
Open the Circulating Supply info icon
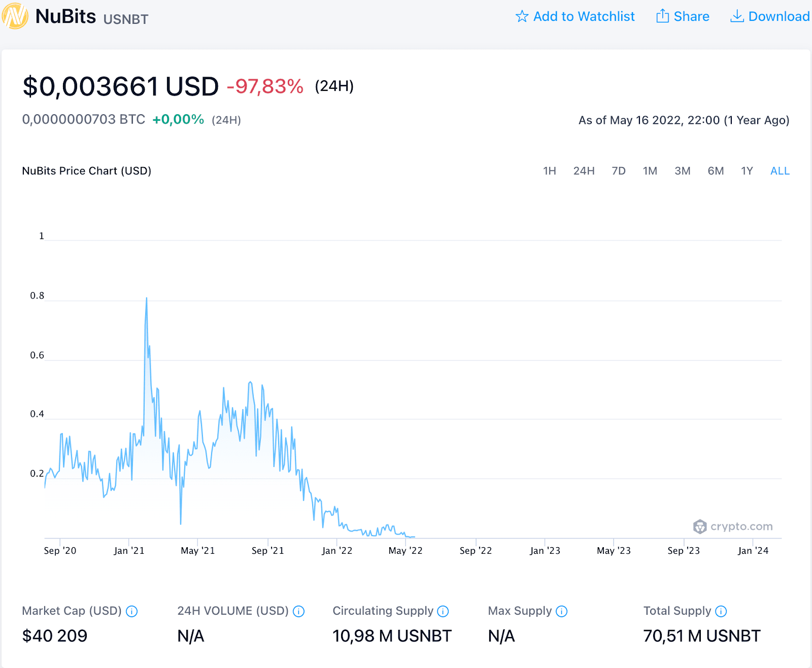[443, 611]
